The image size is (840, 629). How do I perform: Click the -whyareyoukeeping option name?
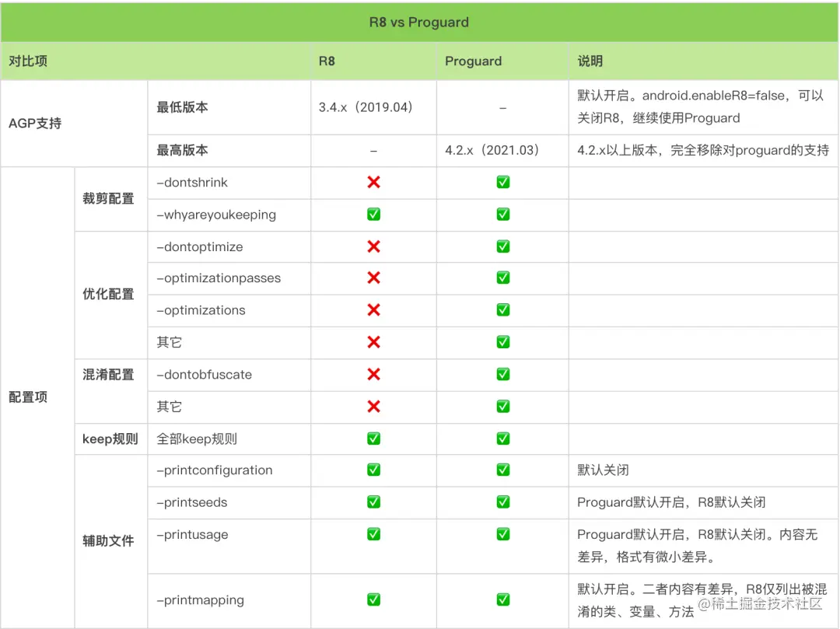216,215
